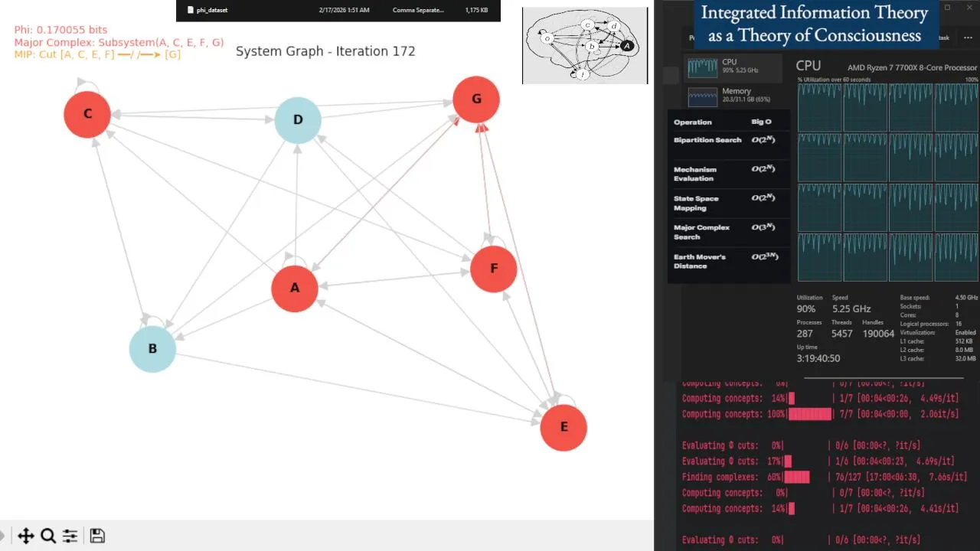
Task: Click the forward view arrow icon
Action: [2, 536]
